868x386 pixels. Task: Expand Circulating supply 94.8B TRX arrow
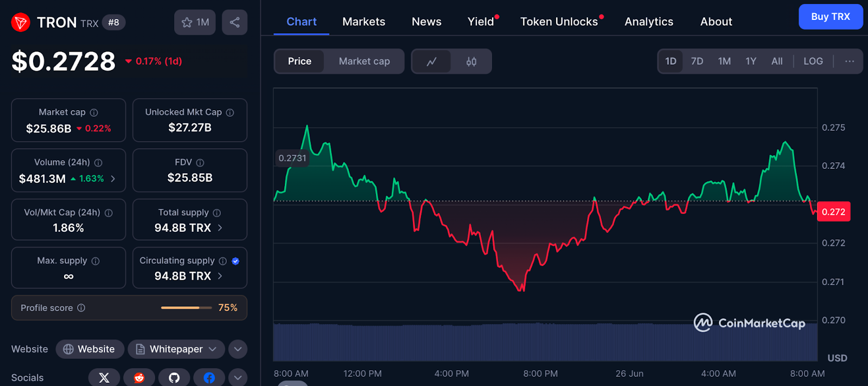tap(220, 276)
